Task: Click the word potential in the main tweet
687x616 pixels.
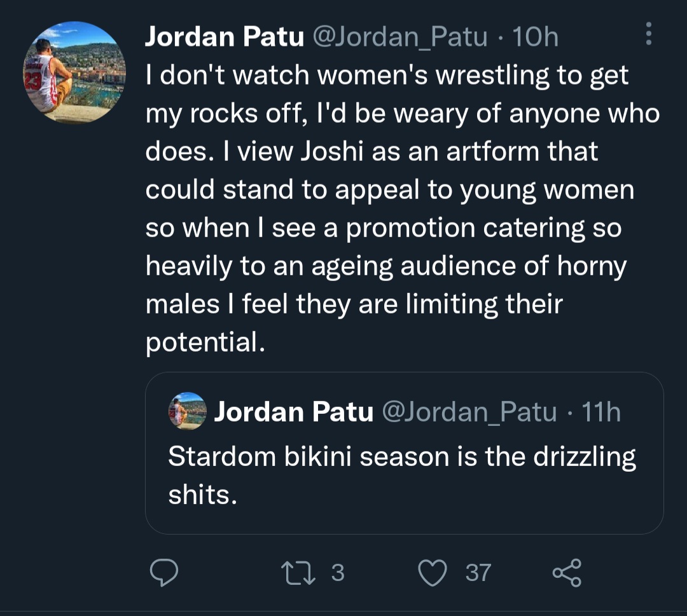Action: pyautogui.click(x=205, y=343)
